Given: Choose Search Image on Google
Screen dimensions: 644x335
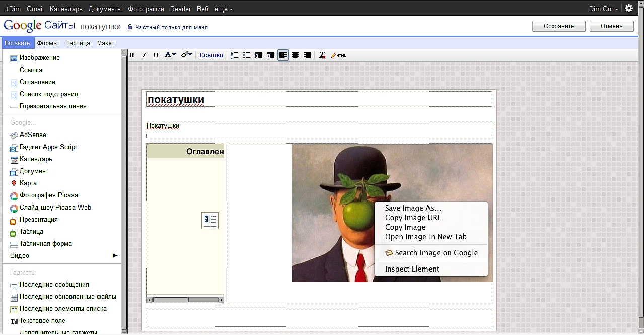Looking at the screenshot, I should tap(432, 253).
